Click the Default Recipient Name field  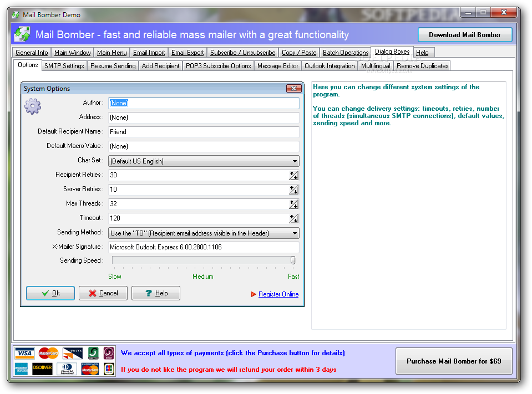tap(204, 132)
